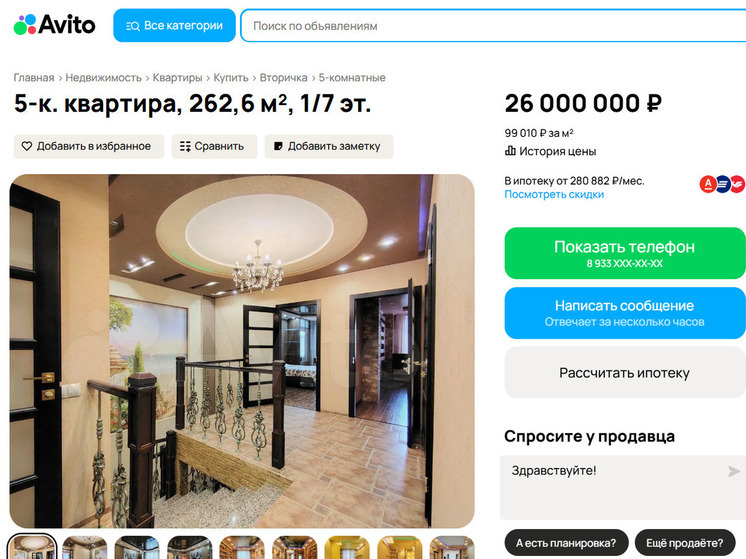The image size is (746, 559).
Task: Open the Все категории menu
Action: 174,25
